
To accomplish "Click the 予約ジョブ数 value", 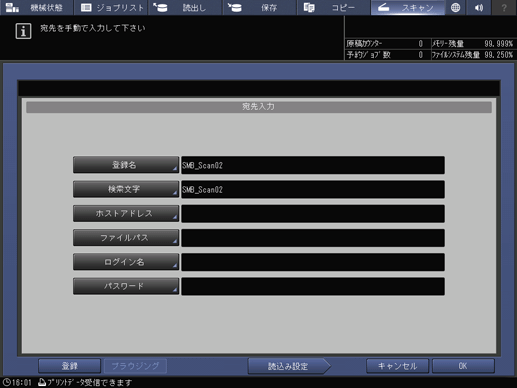I will (421, 55).
